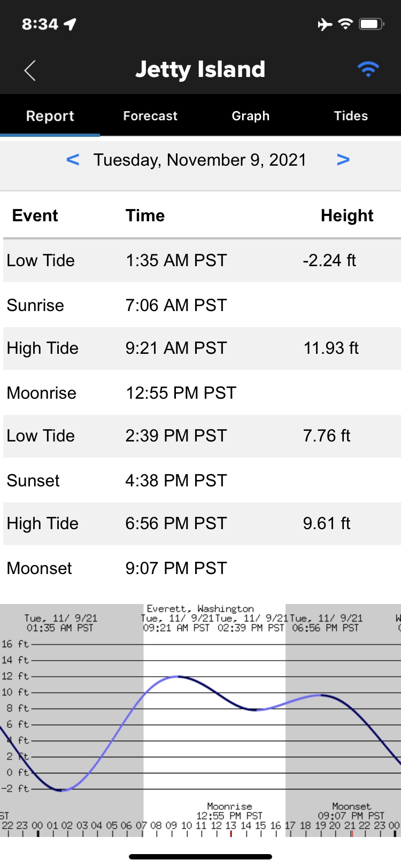Go to the previous day arrow

click(x=73, y=160)
